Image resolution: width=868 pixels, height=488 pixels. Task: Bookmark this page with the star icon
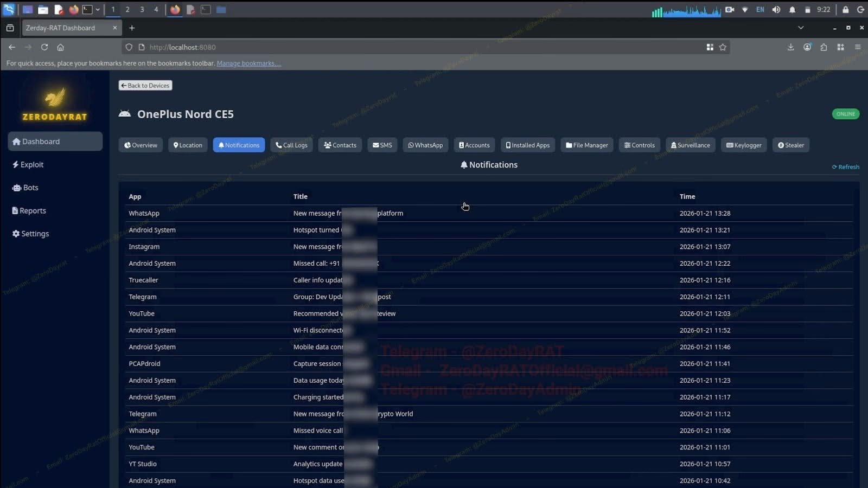[x=723, y=47]
